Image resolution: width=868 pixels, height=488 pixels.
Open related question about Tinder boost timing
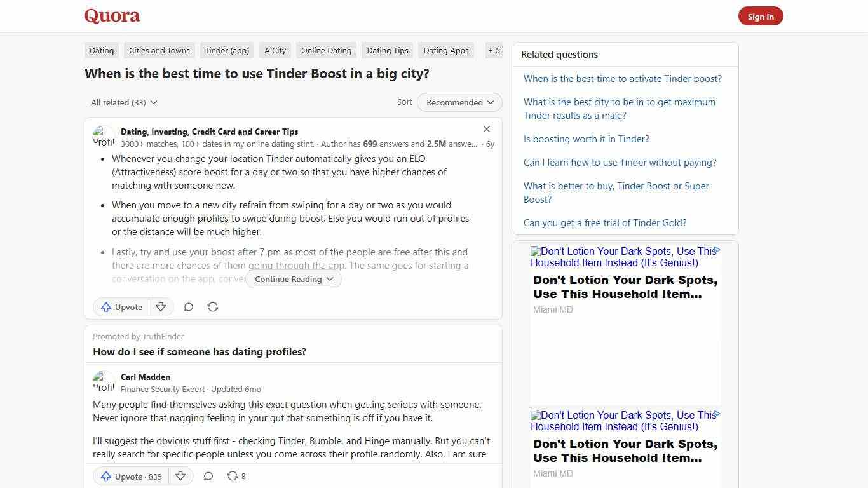click(622, 78)
